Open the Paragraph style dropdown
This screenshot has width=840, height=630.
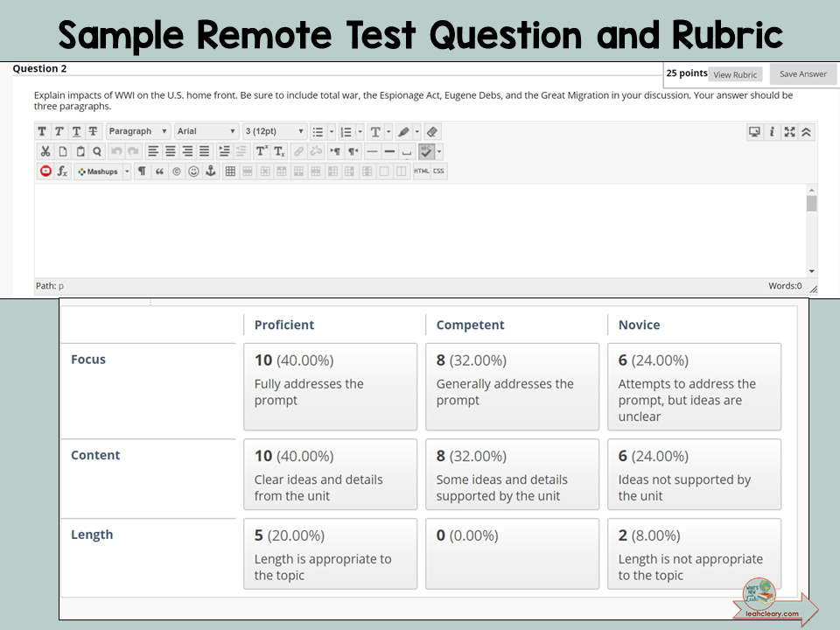(x=137, y=131)
